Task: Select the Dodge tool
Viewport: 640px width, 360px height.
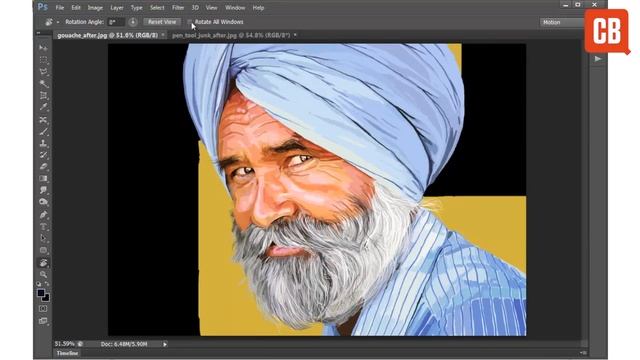Action: (x=43, y=202)
